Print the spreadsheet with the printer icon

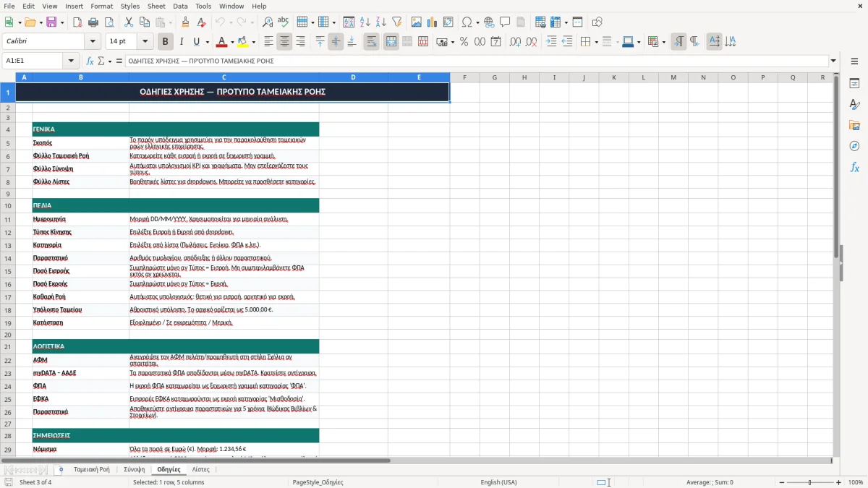point(93,22)
